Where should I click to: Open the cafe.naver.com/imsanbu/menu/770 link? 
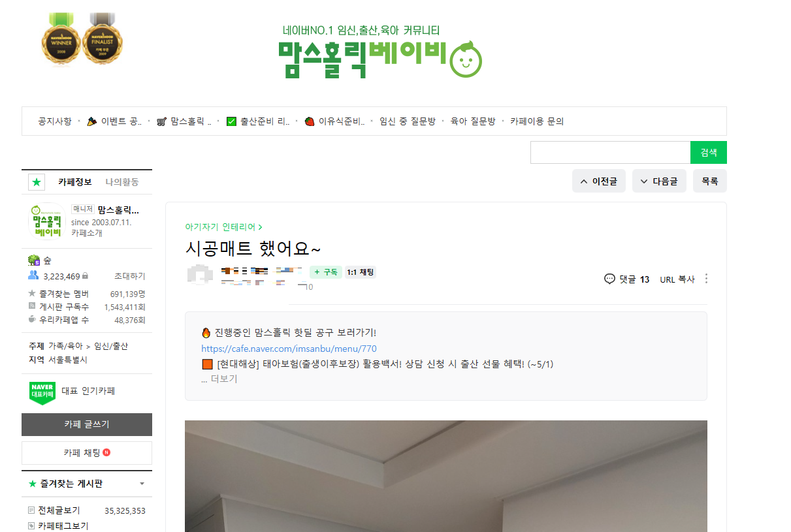[x=289, y=349]
